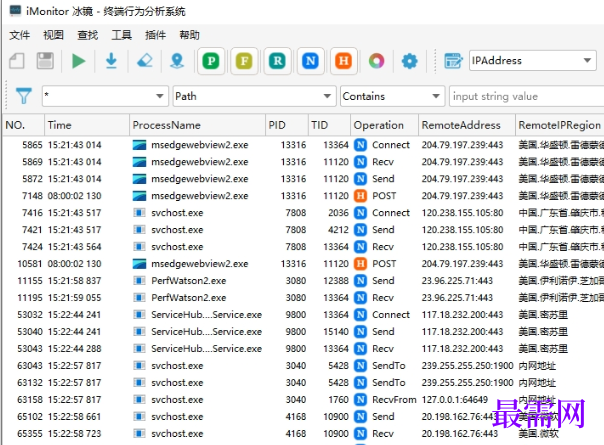The image size is (604, 445).
Task: Click N icon in row 63158 RecvFrom
Action: tap(361, 400)
